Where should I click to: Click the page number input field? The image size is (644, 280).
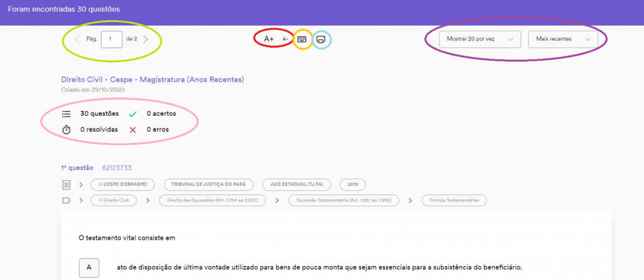111,40
